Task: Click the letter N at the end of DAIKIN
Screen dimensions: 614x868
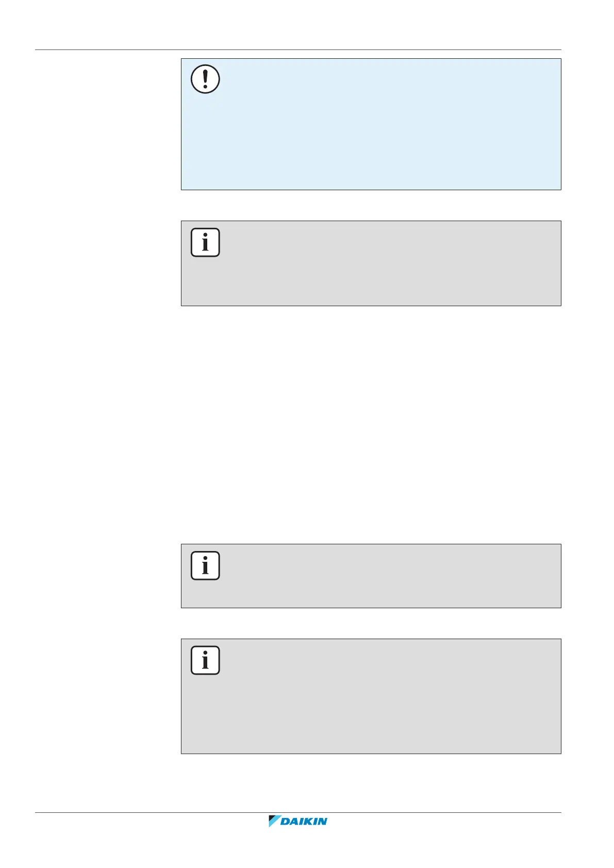Action: tap(323, 822)
